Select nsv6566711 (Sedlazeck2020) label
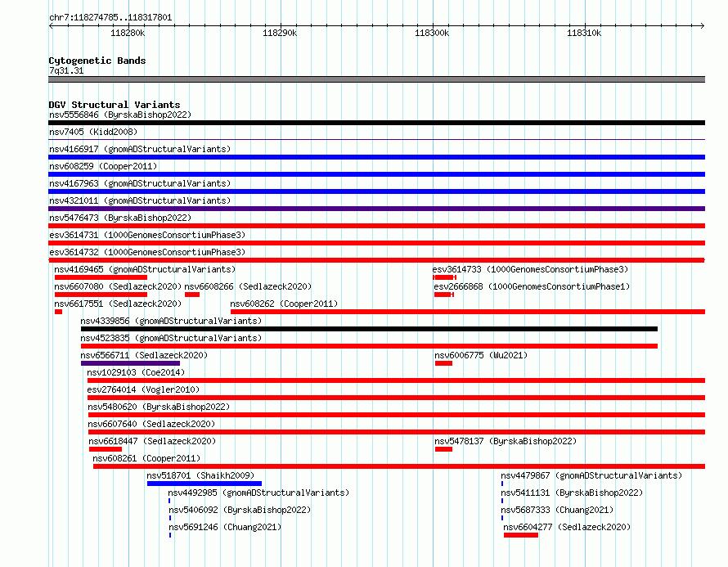This screenshot has height=567, width=728. click(x=144, y=355)
